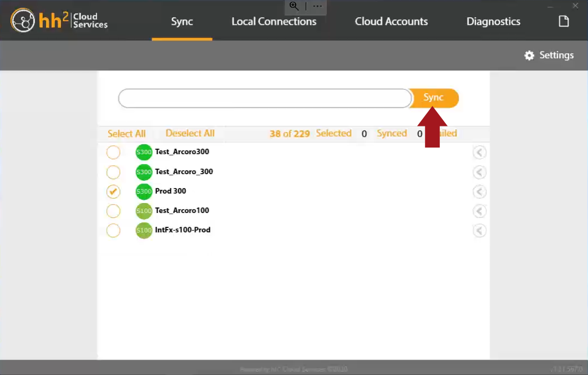Expand details arrow for Test_Arcoro300
This screenshot has width=588, height=375.
(479, 152)
